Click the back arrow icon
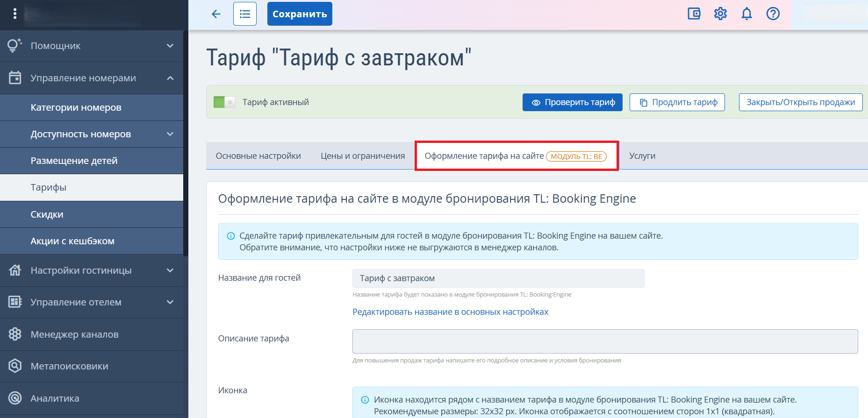Image resolution: width=868 pixels, height=418 pixels. (x=216, y=14)
